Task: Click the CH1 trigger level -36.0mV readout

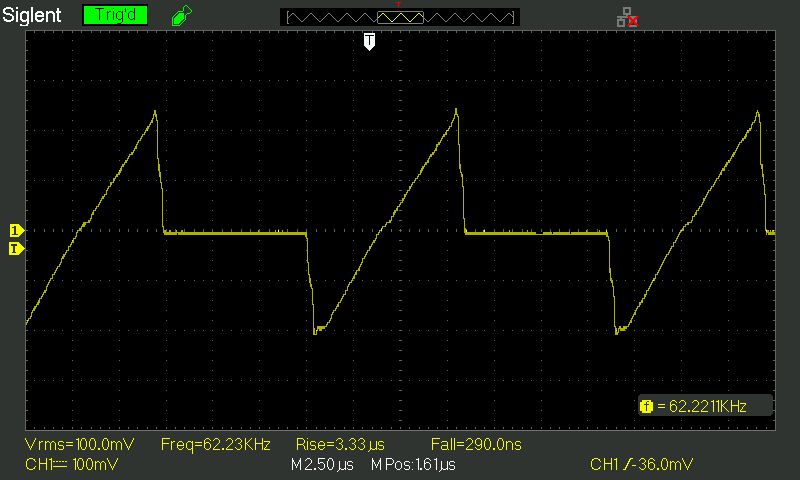Action: coord(641,465)
